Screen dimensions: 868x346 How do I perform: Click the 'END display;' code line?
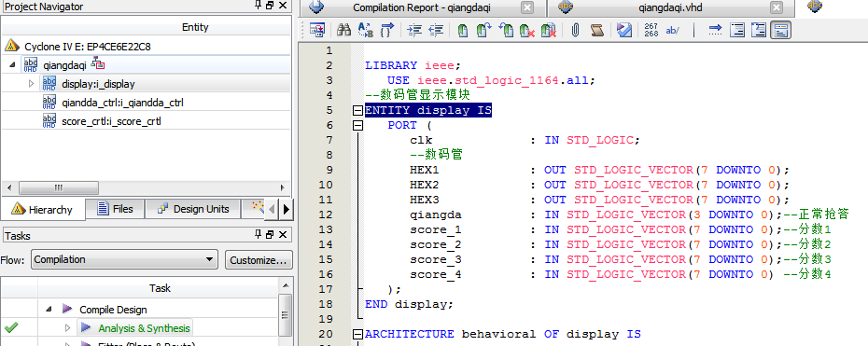409,304
